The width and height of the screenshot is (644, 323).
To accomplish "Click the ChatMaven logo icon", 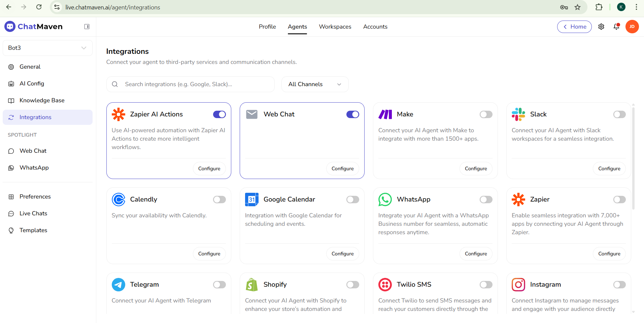I will (10, 26).
